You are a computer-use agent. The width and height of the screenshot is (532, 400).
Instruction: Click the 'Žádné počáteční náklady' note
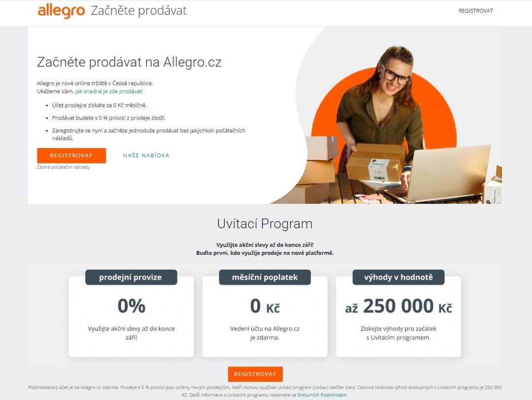(64, 167)
